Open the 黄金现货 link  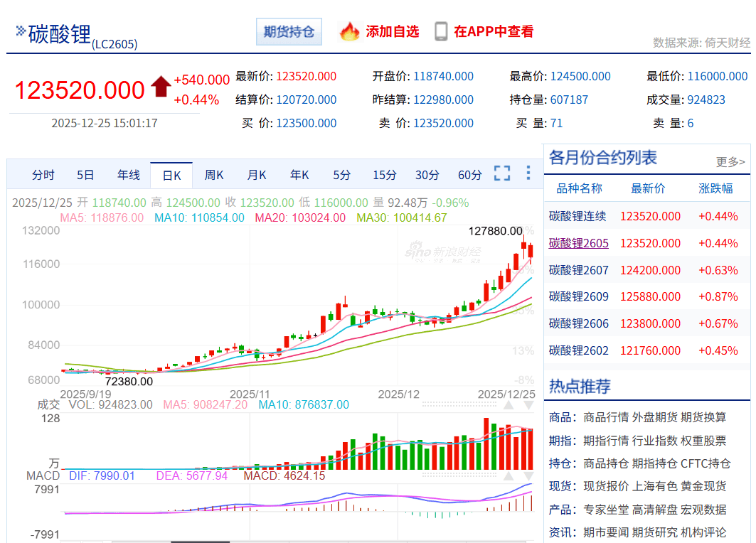(x=703, y=486)
